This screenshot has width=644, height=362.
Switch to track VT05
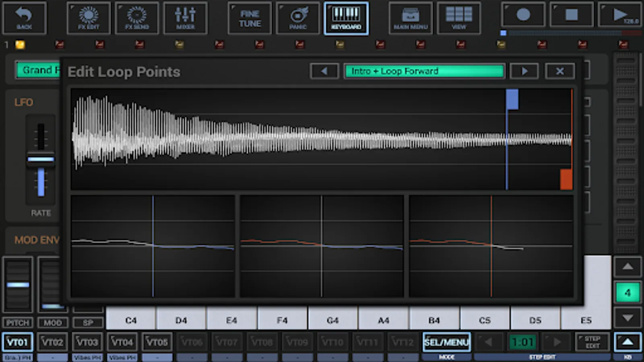pyautogui.click(x=157, y=341)
